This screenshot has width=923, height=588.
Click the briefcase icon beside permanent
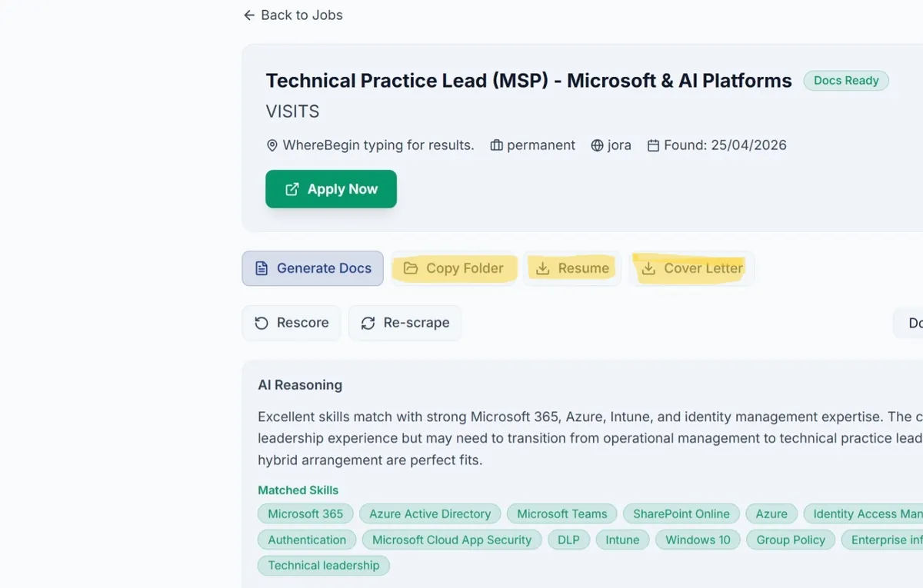click(x=497, y=145)
